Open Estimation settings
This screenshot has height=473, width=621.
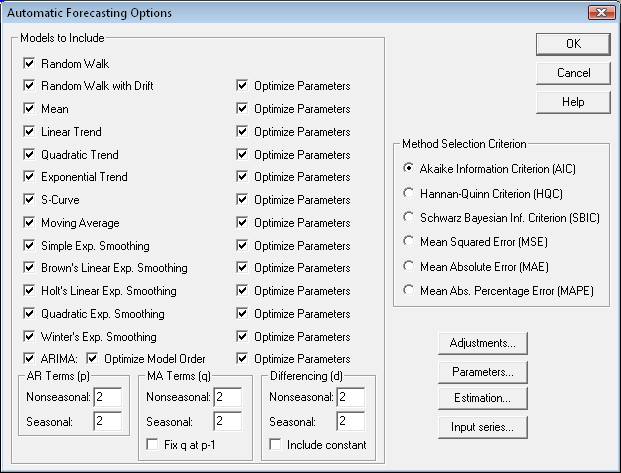482,399
